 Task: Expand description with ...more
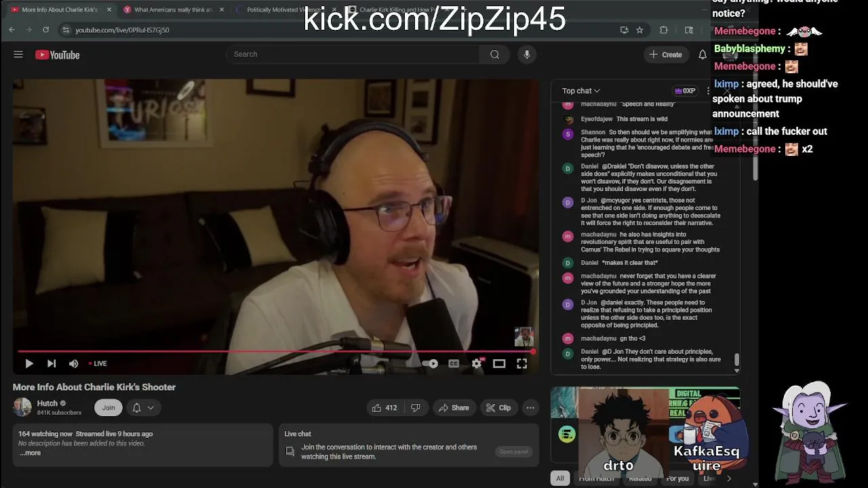(x=31, y=453)
